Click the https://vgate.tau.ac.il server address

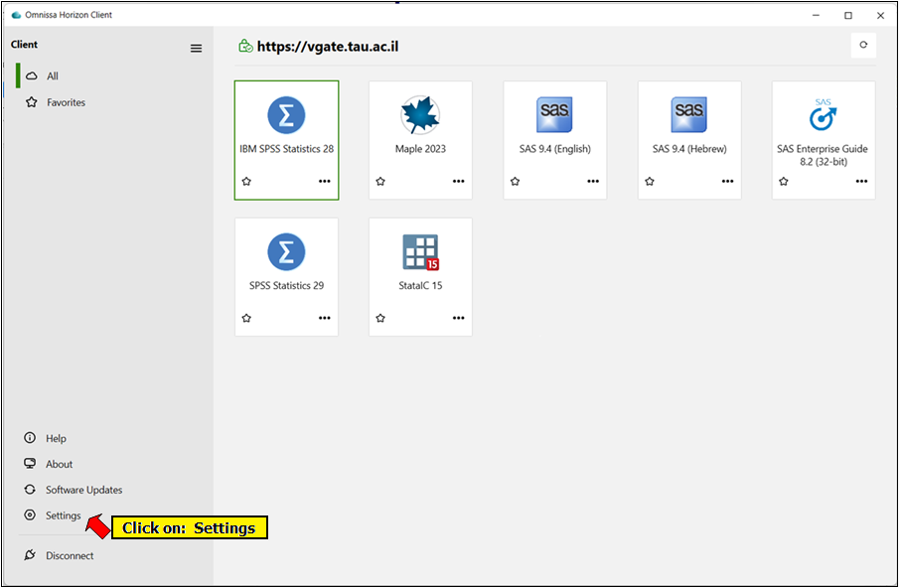pyautogui.click(x=328, y=47)
